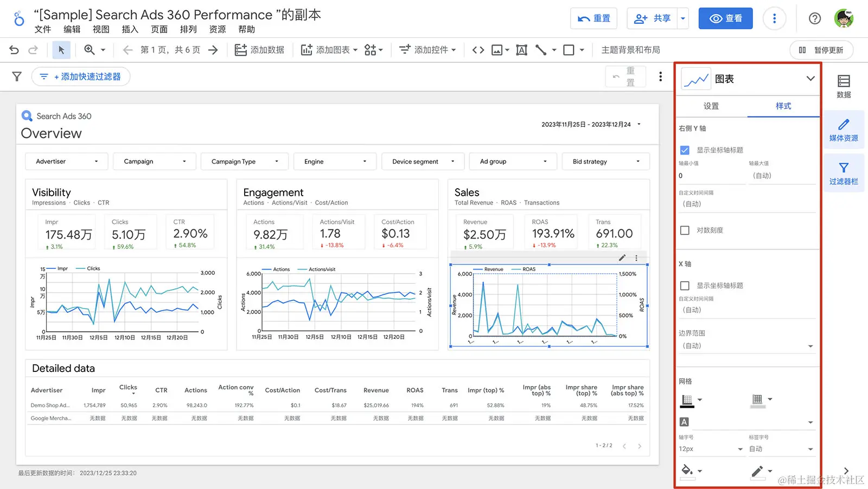Switch to the 样式 tab

pyautogui.click(x=783, y=106)
